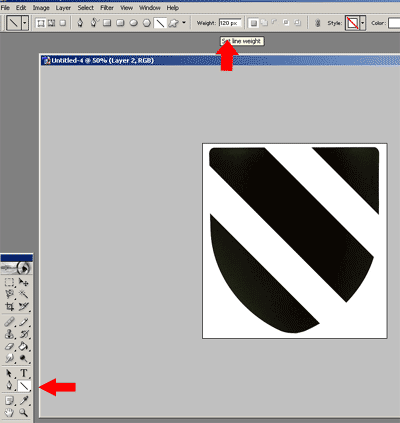Screen dimensions: 400x423
Task: Open the Line tool preset picker arrow
Action: click(25, 23)
